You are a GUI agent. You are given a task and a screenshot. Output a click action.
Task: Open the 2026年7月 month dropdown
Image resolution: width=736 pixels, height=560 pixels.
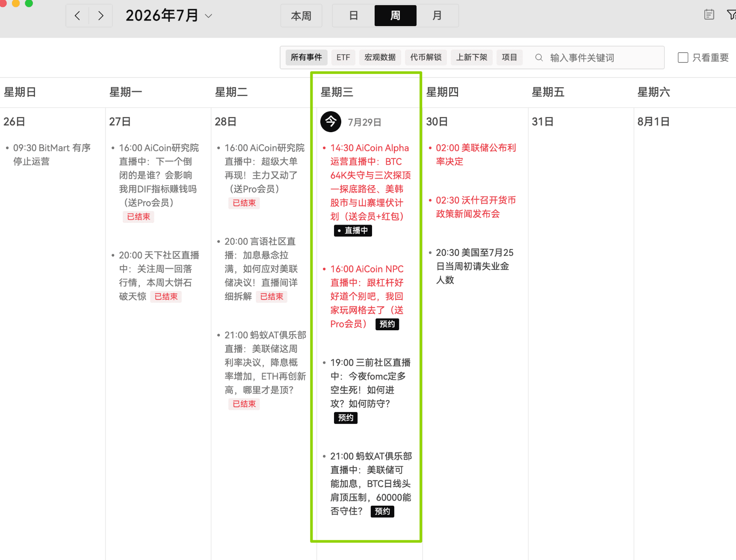(x=169, y=16)
